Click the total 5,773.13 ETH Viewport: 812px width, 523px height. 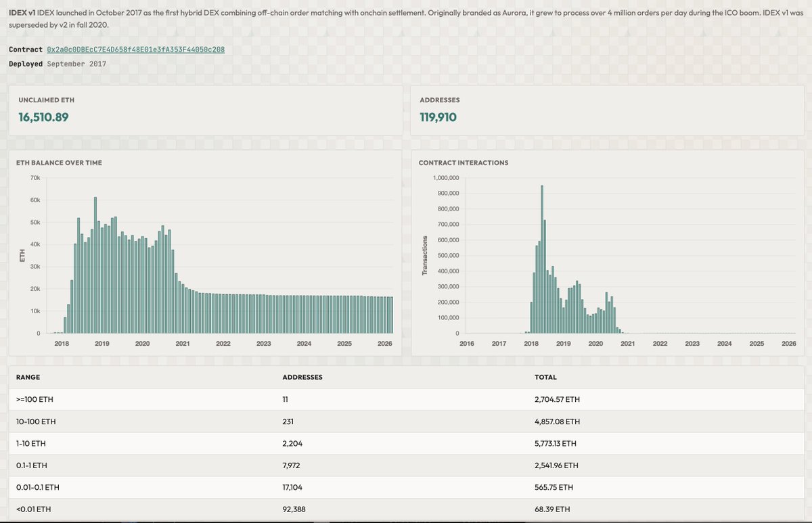556,444
